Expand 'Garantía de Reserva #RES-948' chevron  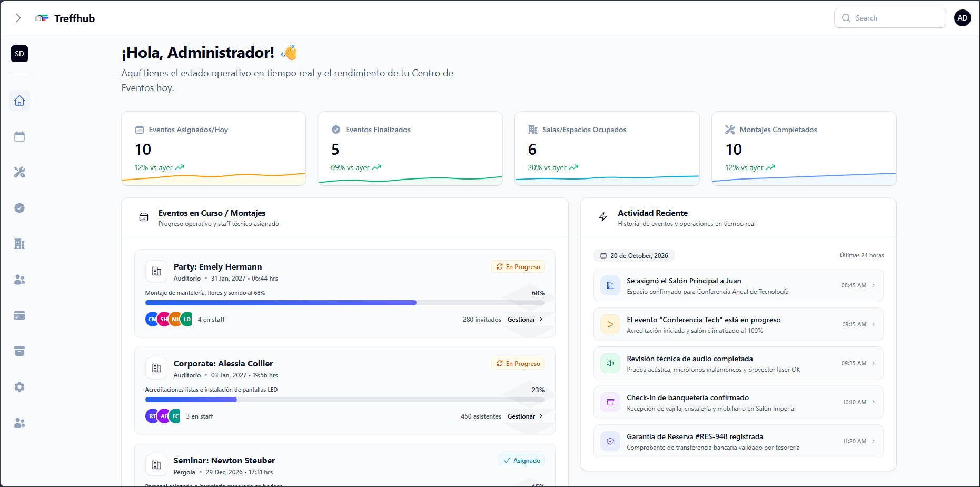tap(874, 441)
